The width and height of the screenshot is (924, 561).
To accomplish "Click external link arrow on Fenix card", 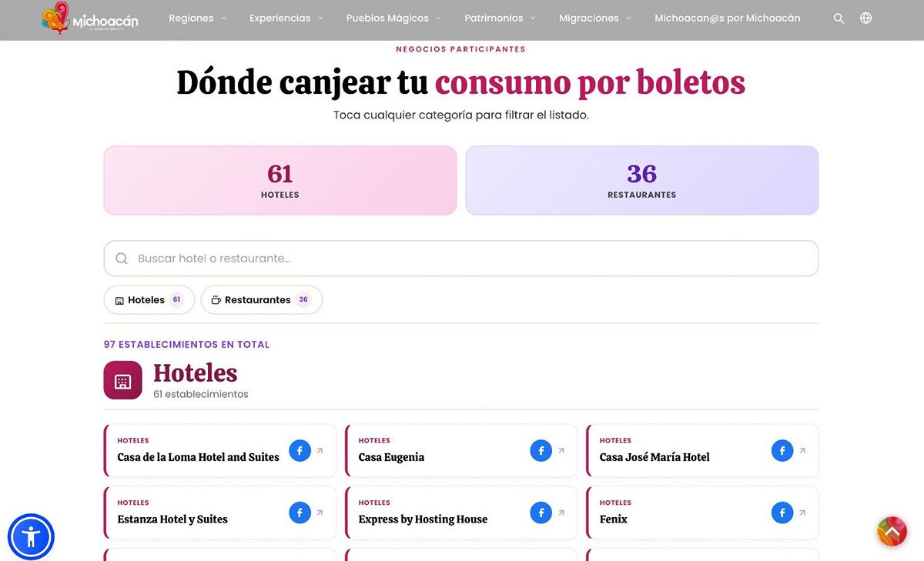I will tap(802, 513).
